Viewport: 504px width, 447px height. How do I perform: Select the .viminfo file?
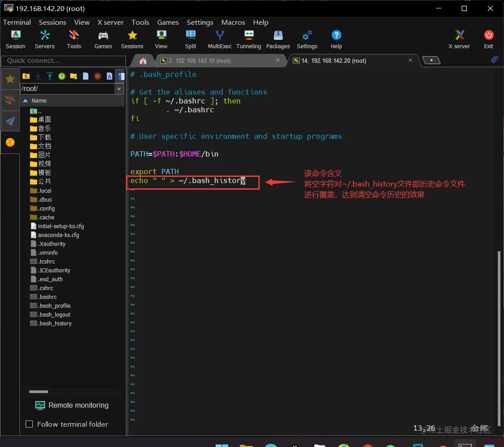[x=44, y=252]
